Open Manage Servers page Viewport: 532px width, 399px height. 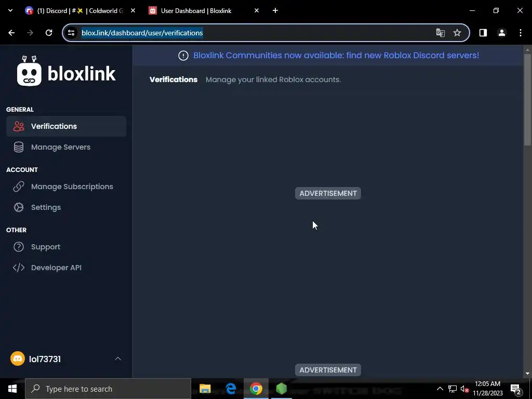66,147
